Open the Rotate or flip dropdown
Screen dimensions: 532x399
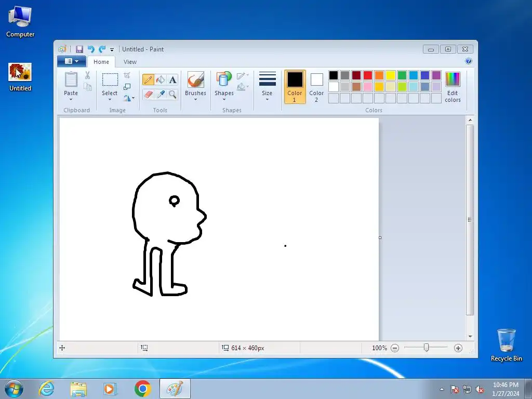(129, 98)
